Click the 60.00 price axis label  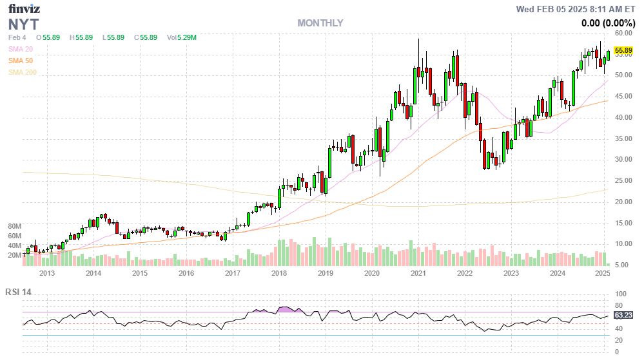622,33
